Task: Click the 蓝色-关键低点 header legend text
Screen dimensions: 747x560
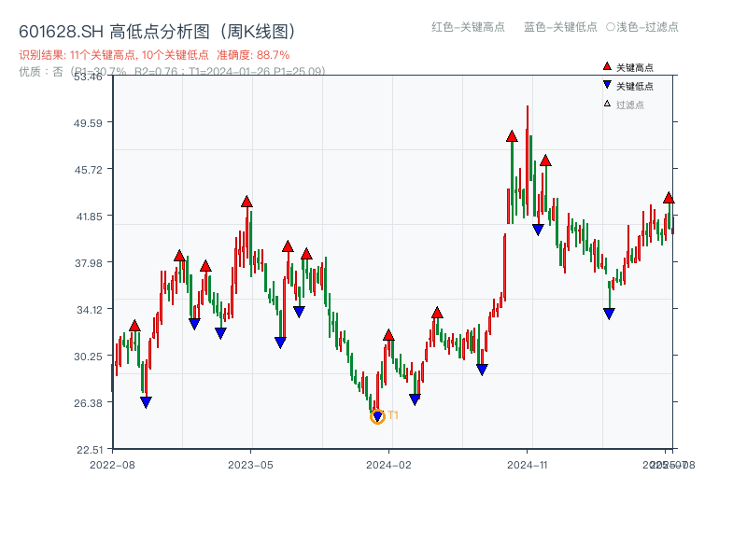Action: point(560,27)
